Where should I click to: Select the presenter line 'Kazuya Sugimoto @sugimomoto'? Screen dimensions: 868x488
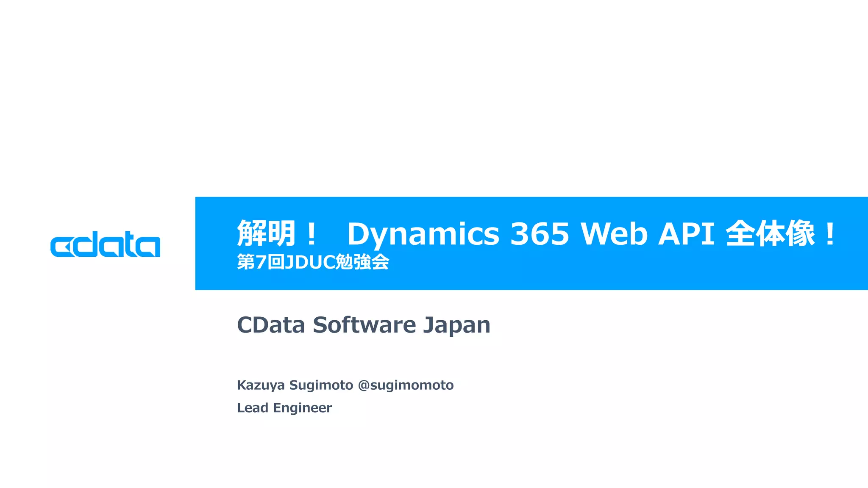pyautogui.click(x=345, y=385)
